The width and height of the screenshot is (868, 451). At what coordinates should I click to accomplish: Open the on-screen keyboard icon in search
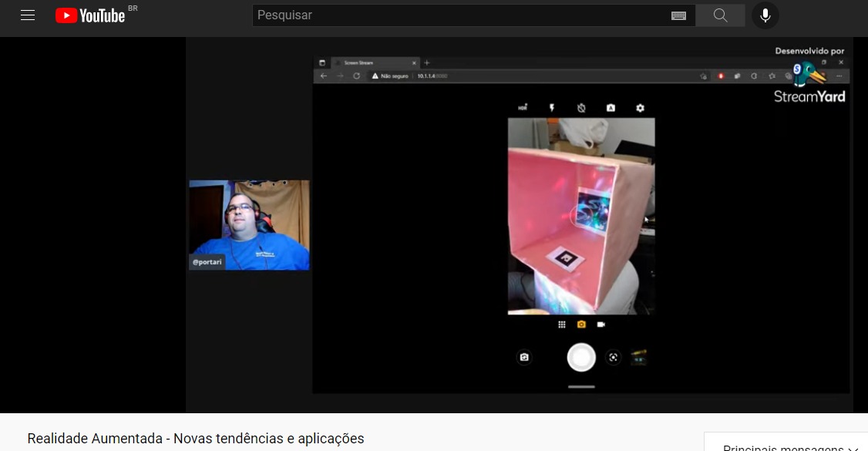tap(678, 15)
